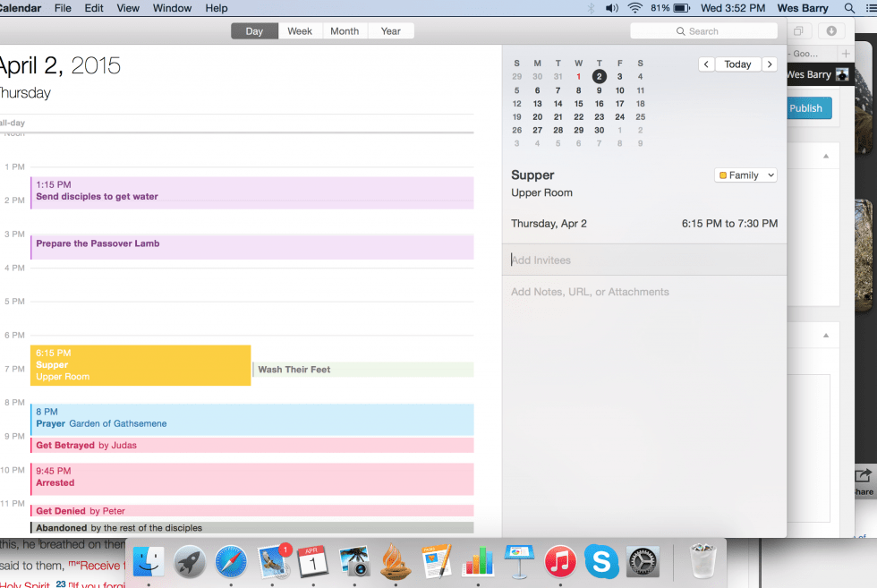
Task: Switch to Week view
Action: [300, 30]
